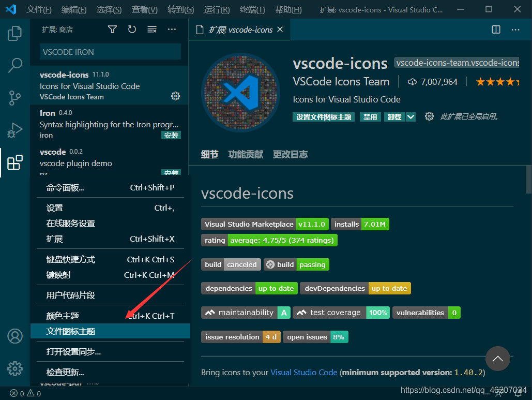Choose 颜色主题 menu entry
This screenshot has width=532, height=400.
(110, 316)
